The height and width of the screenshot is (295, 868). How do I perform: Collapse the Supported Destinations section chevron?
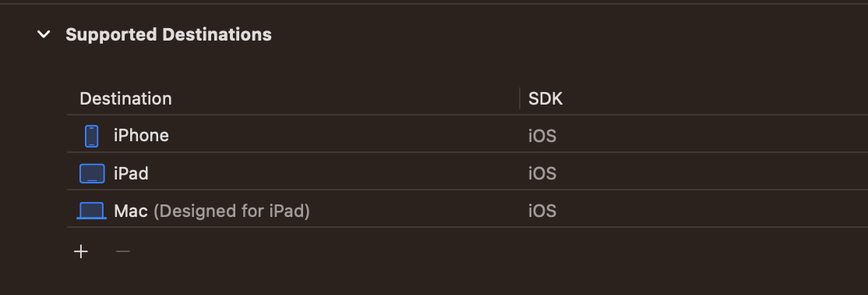coord(44,34)
